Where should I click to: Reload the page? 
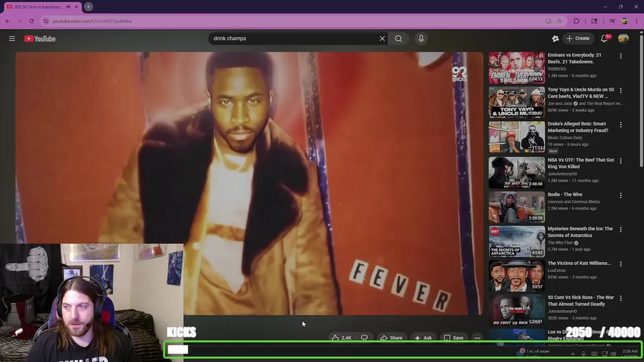[31, 21]
